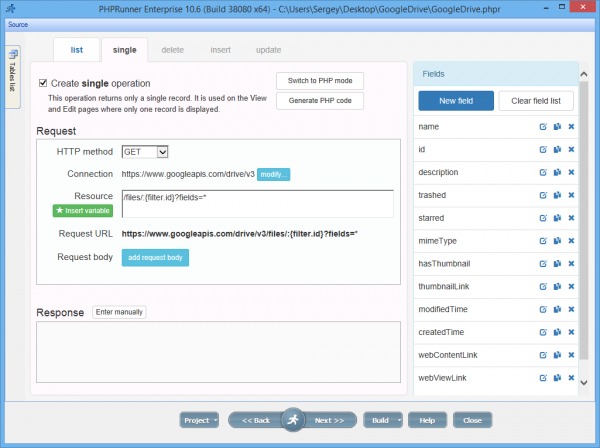Select the single tab
Screen dimensions: 600x448
click(x=124, y=50)
